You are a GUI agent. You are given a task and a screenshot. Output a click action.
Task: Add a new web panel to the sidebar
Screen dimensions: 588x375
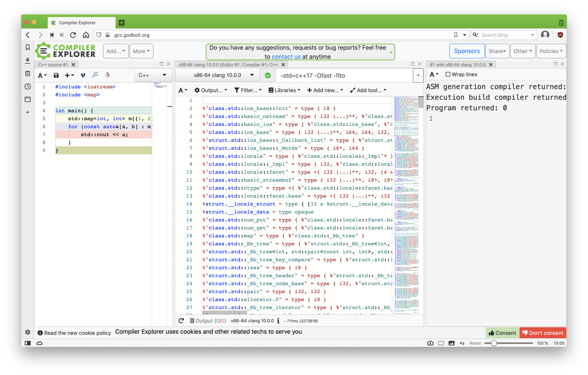[28, 112]
